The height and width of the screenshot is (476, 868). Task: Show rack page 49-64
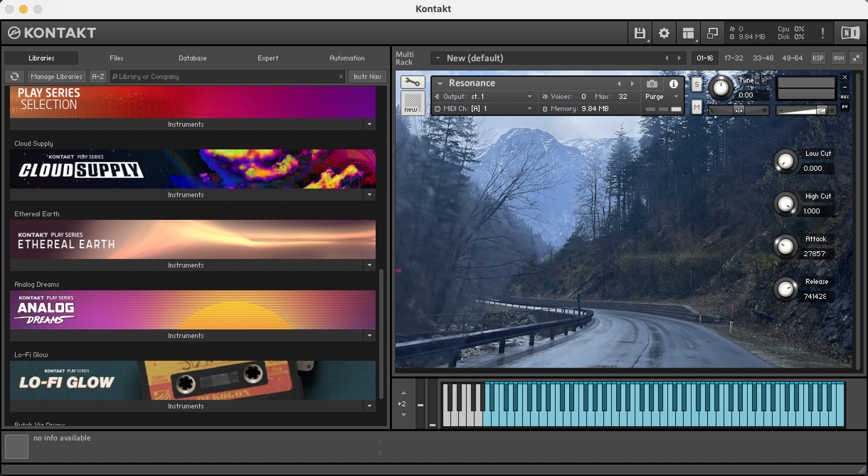click(x=792, y=58)
